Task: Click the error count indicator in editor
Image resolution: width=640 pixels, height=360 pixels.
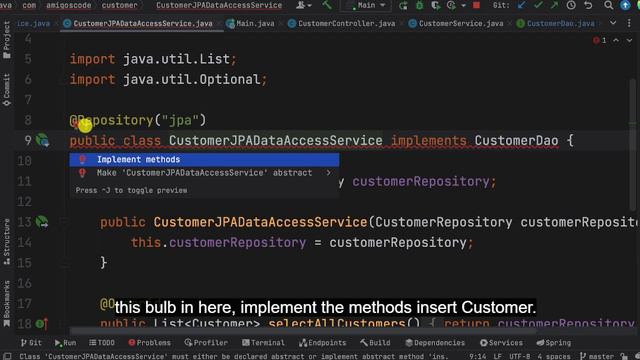Action: [600, 40]
